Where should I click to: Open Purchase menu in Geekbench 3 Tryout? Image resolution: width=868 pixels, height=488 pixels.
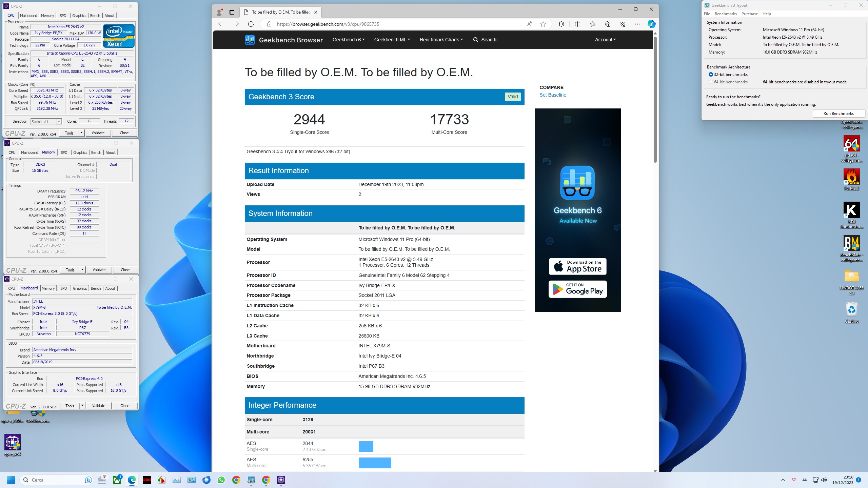click(x=749, y=14)
